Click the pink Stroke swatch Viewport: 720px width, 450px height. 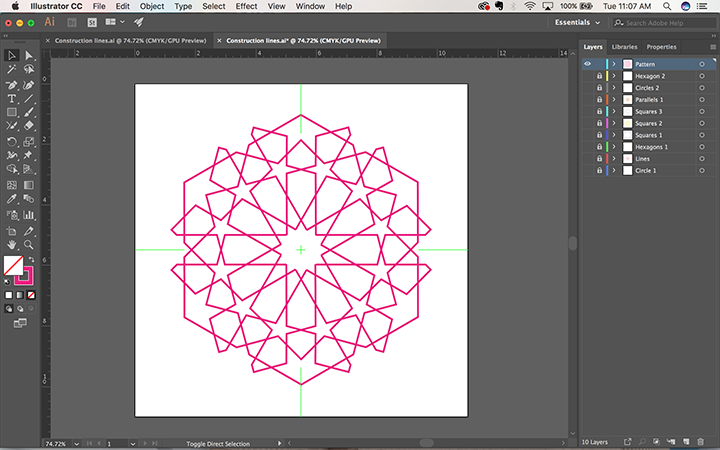pyautogui.click(x=23, y=276)
